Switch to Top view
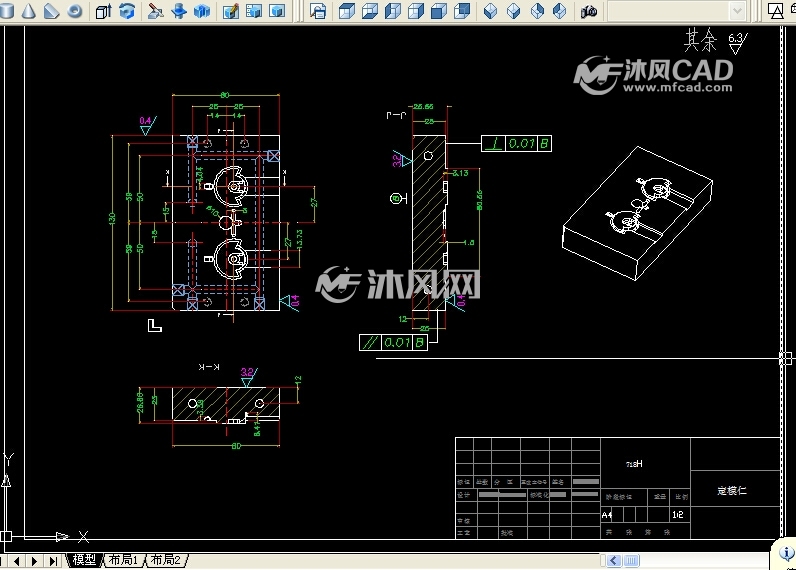796x570 pixels. [x=347, y=11]
